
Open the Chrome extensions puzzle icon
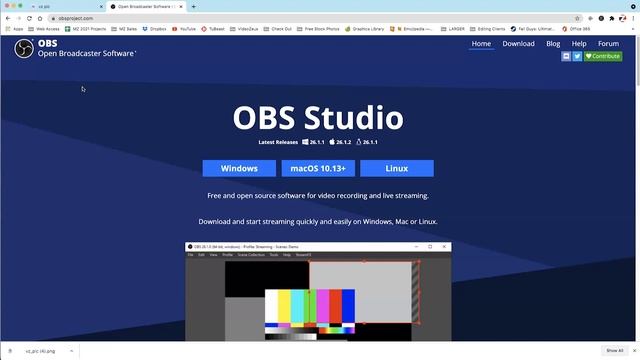click(x=612, y=18)
